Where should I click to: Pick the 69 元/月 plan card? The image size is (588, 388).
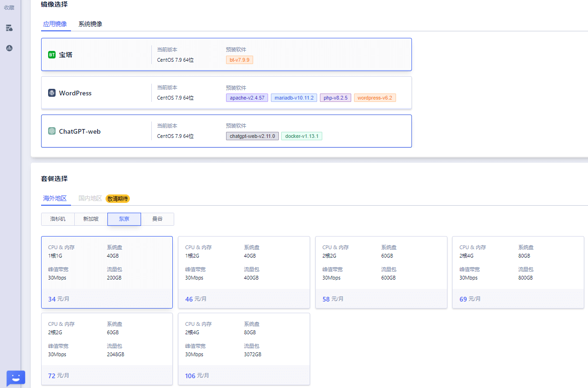[x=518, y=272]
